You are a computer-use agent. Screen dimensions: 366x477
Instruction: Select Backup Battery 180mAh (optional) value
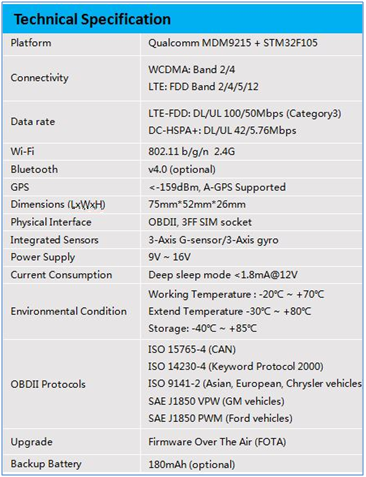click(x=192, y=464)
